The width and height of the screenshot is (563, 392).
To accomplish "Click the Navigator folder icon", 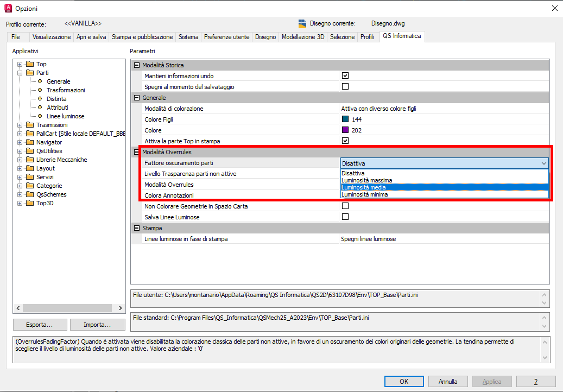I will 30,142.
